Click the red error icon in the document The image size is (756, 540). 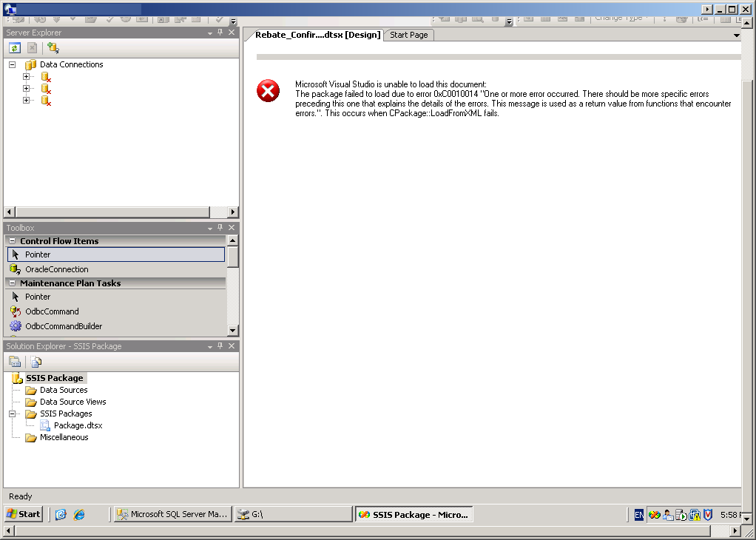(268, 91)
